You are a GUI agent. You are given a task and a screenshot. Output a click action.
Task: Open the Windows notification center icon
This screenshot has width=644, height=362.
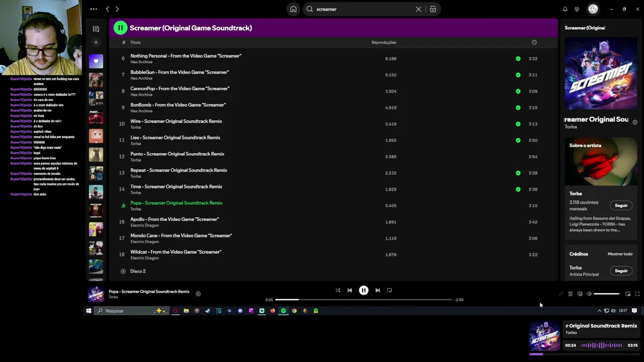pyautogui.click(x=634, y=311)
